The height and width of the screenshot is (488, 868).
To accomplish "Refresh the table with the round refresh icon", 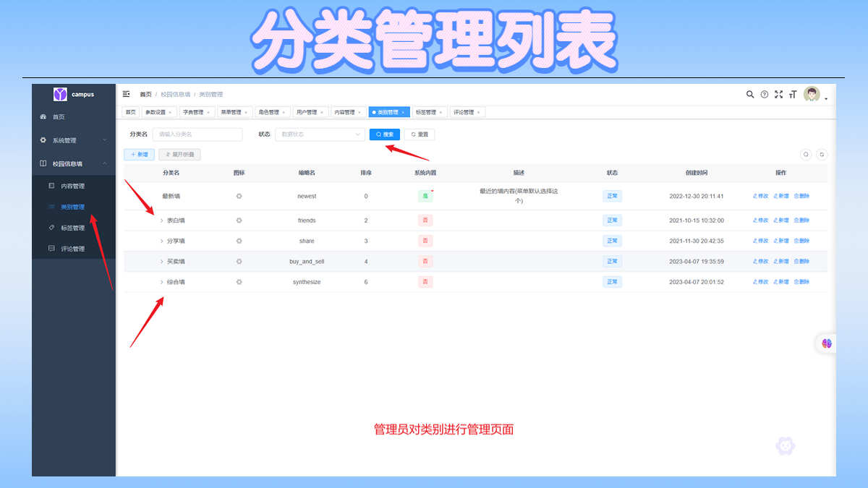I will tap(822, 154).
